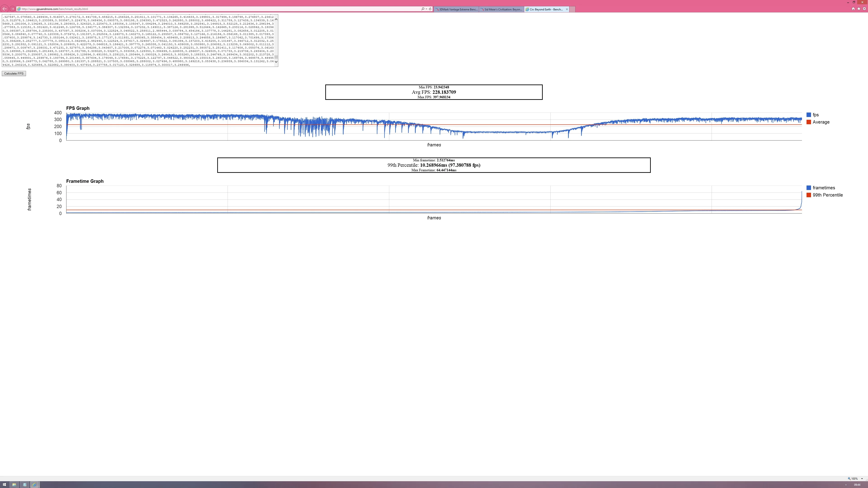Click the Min FPS 23.942348 text
The image size is (868, 488).
pyautogui.click(x=434, y=87)
